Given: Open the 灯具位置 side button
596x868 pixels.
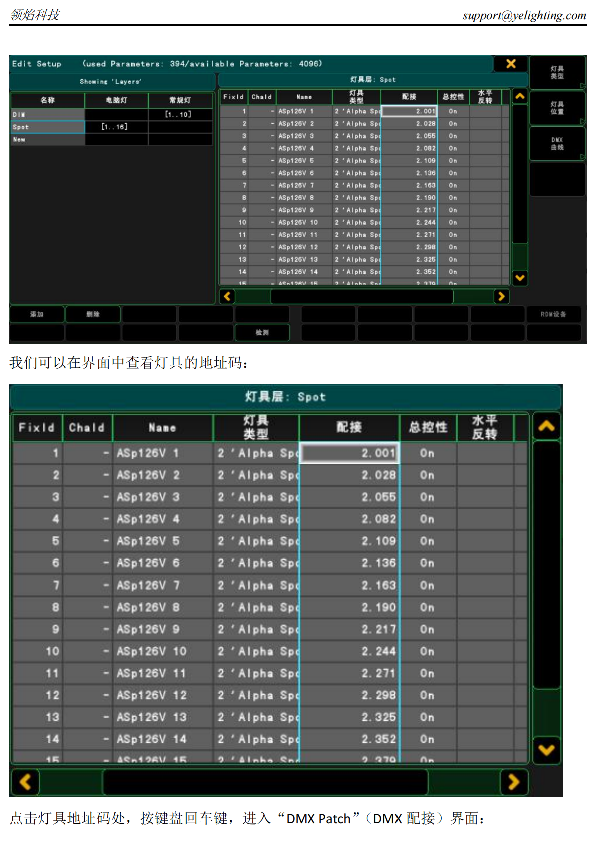Looking at the screenshot, I should point(557,108).
